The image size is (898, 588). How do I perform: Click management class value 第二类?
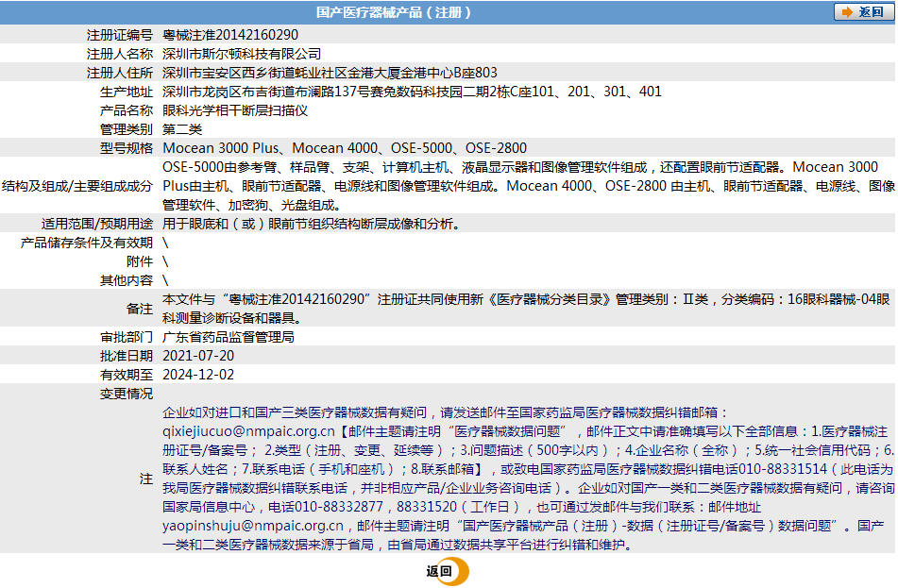point(182,129)
